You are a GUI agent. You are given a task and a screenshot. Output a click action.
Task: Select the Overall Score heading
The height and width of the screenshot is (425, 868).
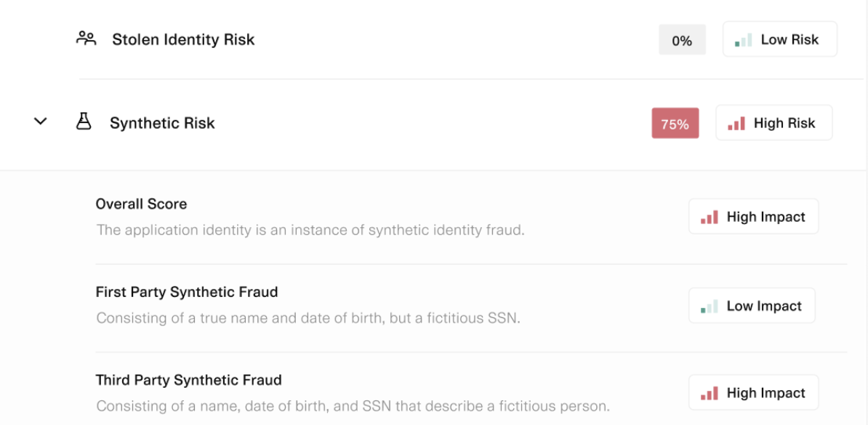click(141, 204)
